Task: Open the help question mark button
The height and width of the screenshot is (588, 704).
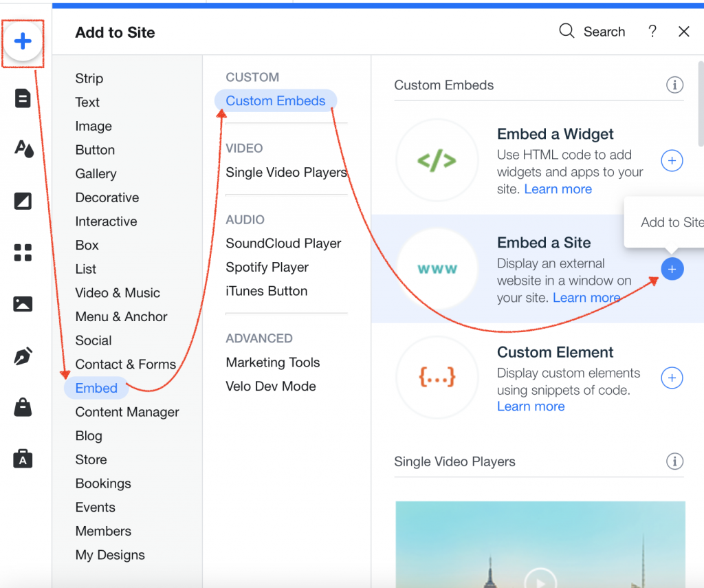Action: click(x=652, y=31)
